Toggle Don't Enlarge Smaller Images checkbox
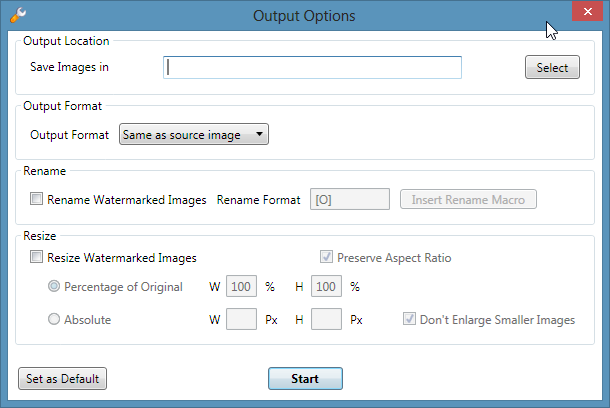Screen dimensions: 610x408 (x=410, y=321)
